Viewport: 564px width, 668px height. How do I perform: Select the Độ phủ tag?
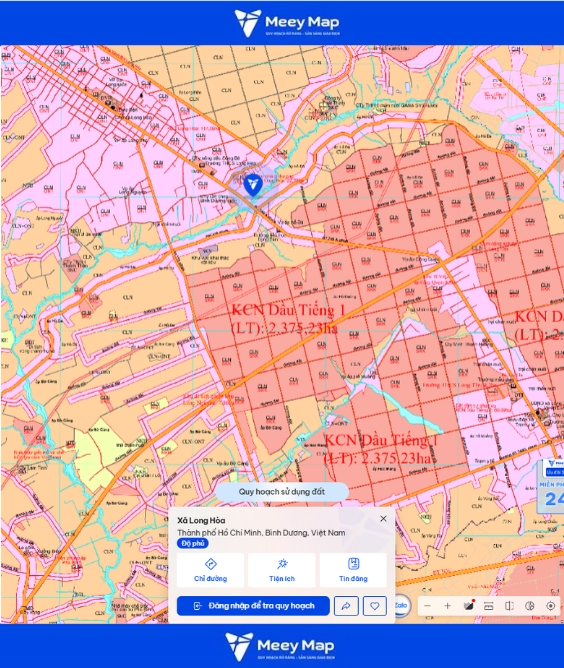(x=193, y=543)
